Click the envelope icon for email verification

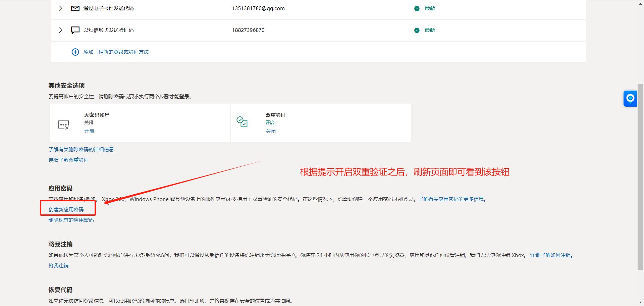tap(75, 8)
